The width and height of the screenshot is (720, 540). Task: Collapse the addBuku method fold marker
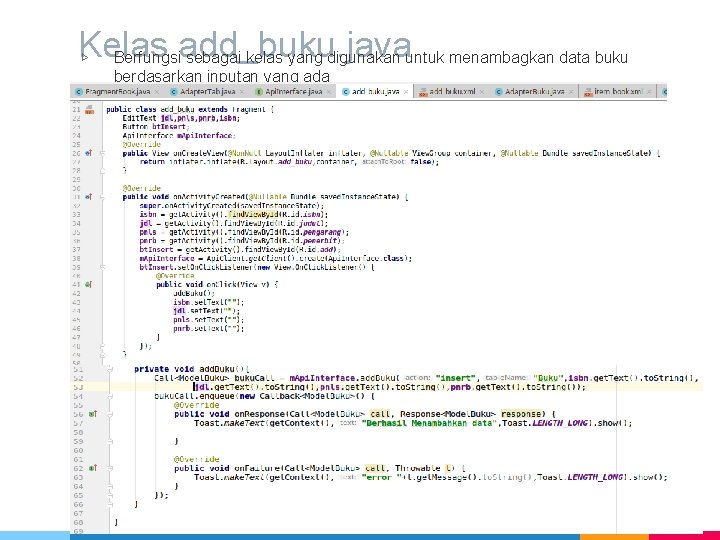coord(110,369)
